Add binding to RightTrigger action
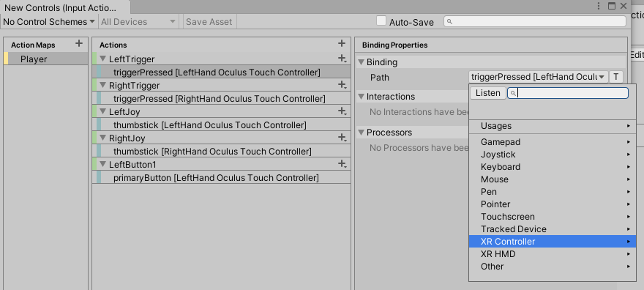The image size is (644, 290). click(x=342, y=85)
